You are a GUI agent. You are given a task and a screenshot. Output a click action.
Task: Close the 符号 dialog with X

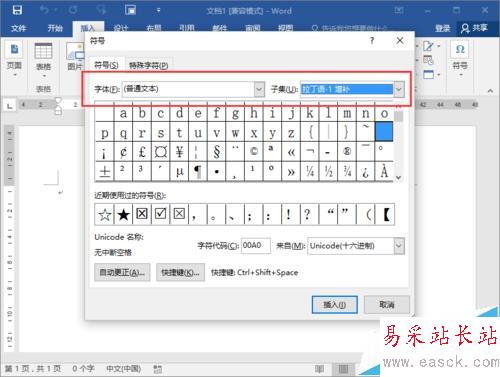(x=400, y=41)
